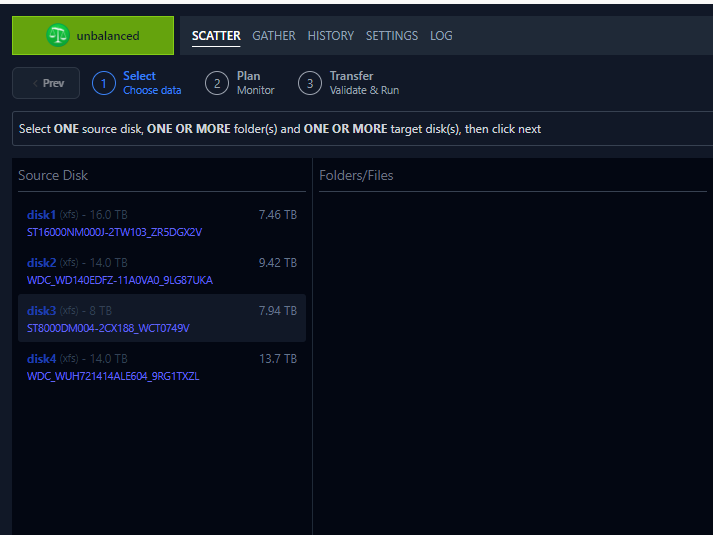Open the HISTORY tab
The height and width of the screenshot is (535, 713).
point(331,36)
